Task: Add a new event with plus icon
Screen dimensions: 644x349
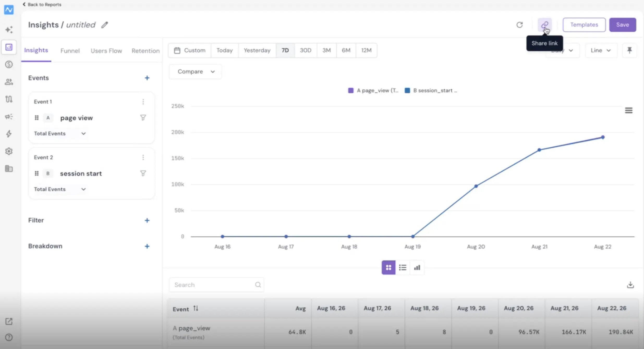Action: tap(147, 78)
